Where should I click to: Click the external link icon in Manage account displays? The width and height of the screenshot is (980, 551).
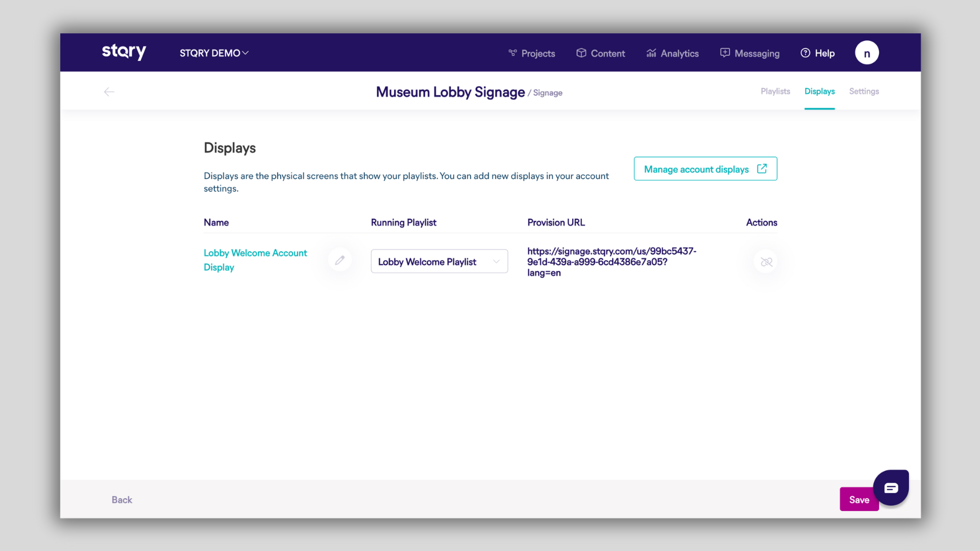[x=762, y=169]
